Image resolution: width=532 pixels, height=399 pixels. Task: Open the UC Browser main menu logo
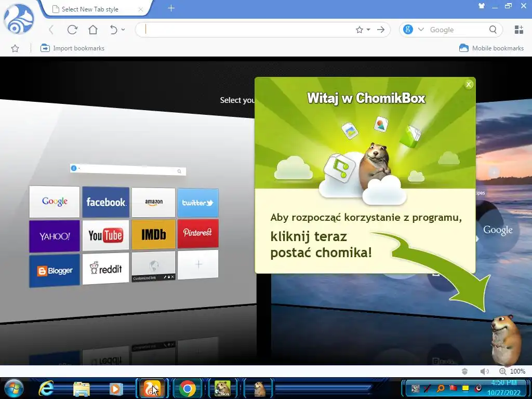(19, 19)
